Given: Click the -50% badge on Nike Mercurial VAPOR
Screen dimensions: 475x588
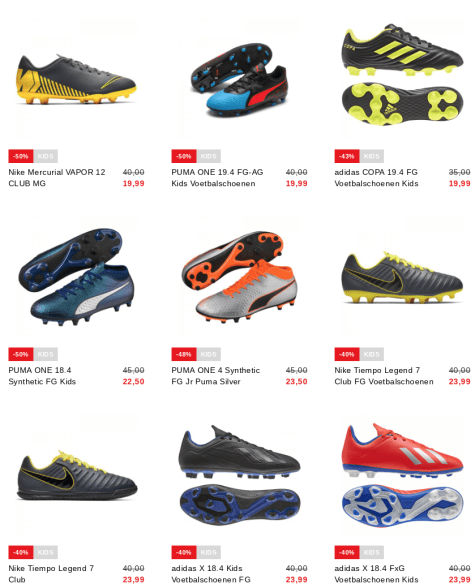Looking at the screenshot, I should (x=21, y=156).
